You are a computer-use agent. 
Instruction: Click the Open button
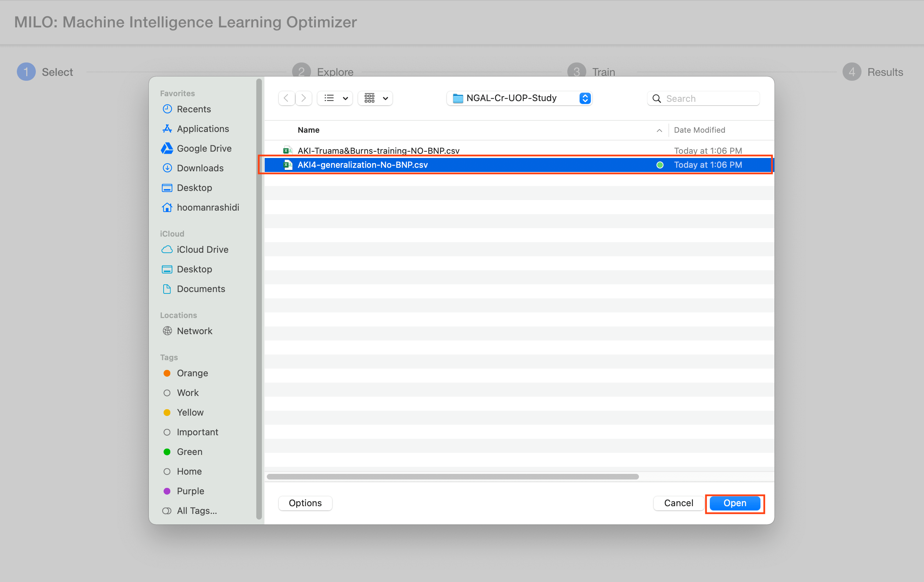click(734, 503)
